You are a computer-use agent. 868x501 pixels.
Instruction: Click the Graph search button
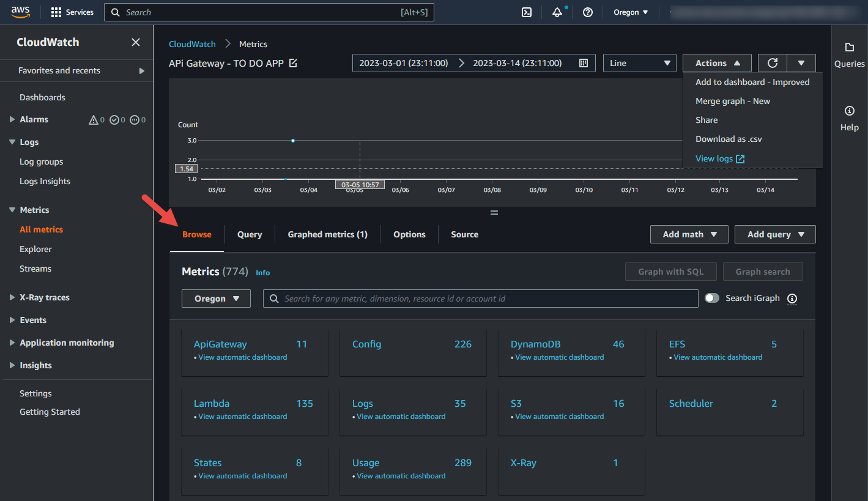763,272
